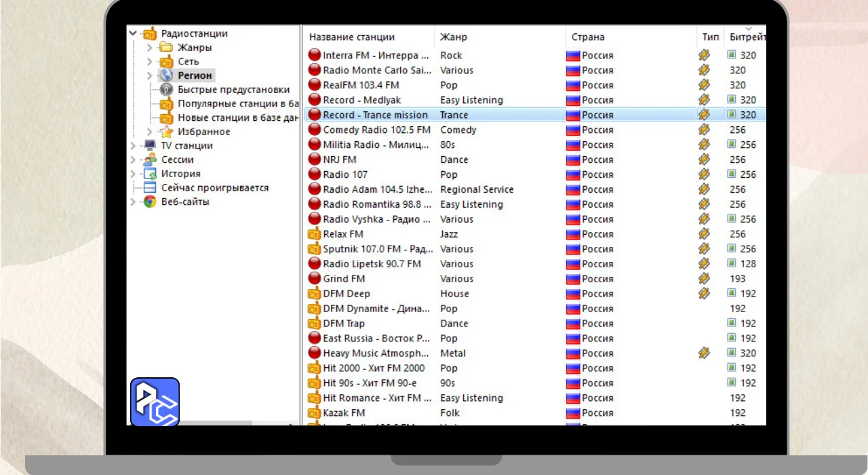The height and width of the screenshot is (475, 868).
Task: Click the yellow radio icon for Relax FM
Action: (314, 234)
